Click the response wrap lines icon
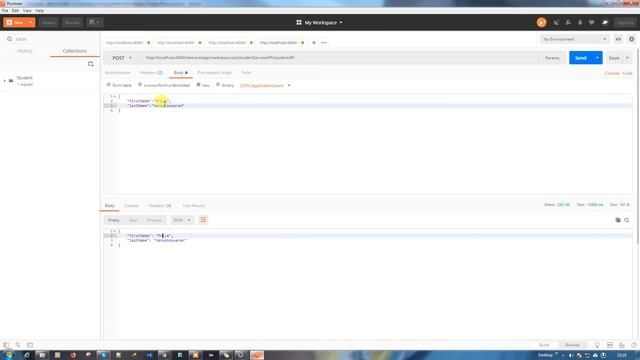Screen dimensions: 640x360 [x=203, y=220]
